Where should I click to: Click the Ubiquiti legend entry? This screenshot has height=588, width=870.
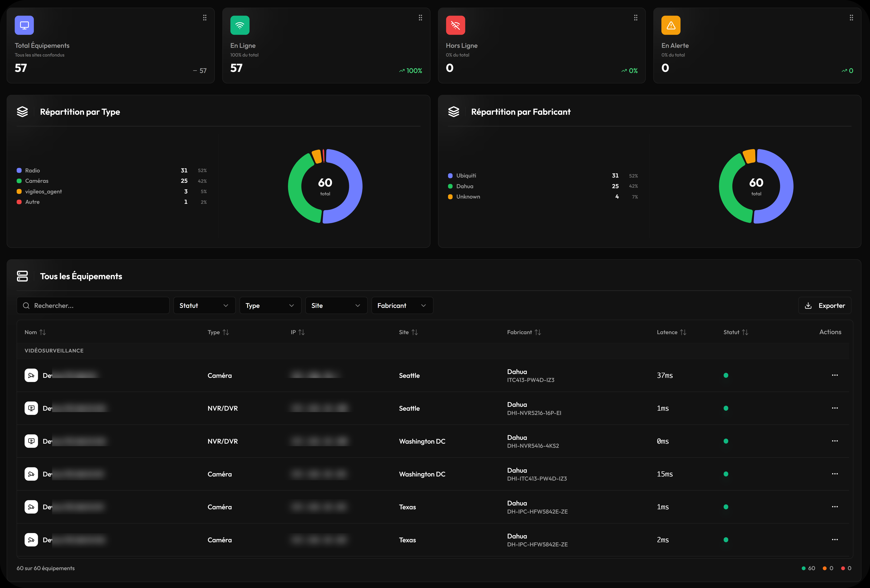(x=543, y=176)
